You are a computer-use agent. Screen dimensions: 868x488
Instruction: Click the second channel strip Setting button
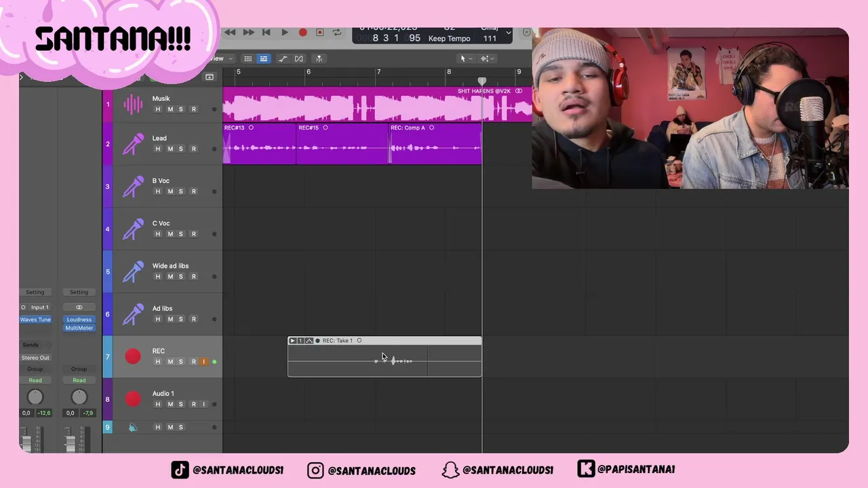click(79, 292)
